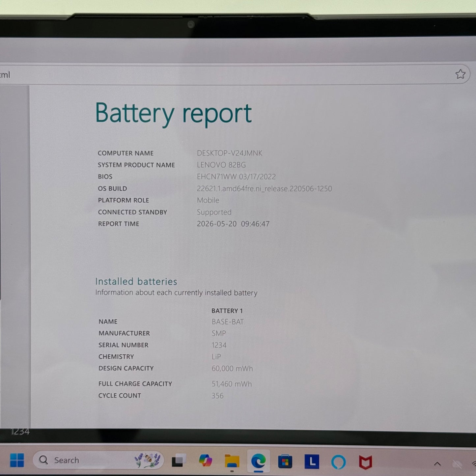
Task: Switch to Microsoft Edge on the taskbar
Action: pyautogui.click(x=258, y=461)
